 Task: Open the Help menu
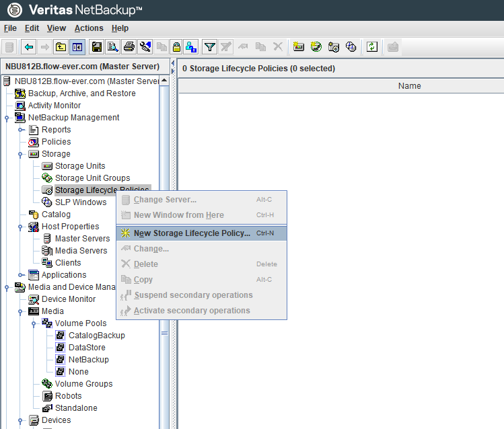tap(120, 28)
